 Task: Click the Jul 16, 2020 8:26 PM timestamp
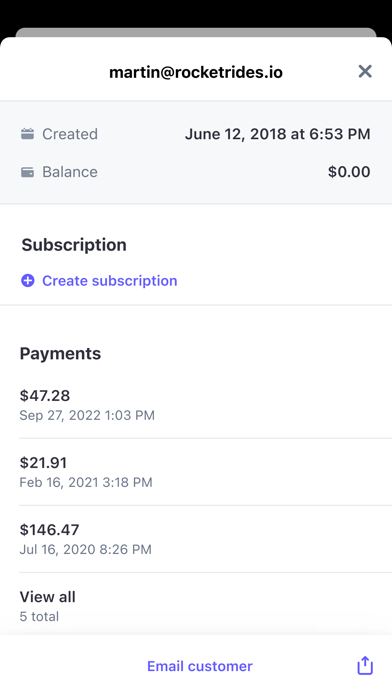(86, 550)
